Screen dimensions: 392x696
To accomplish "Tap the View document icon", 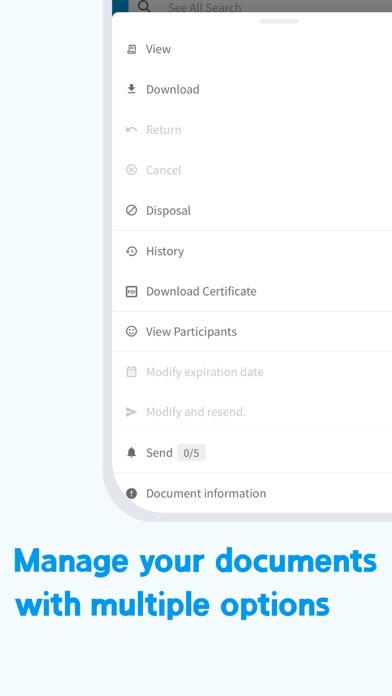I will (131, 49).
